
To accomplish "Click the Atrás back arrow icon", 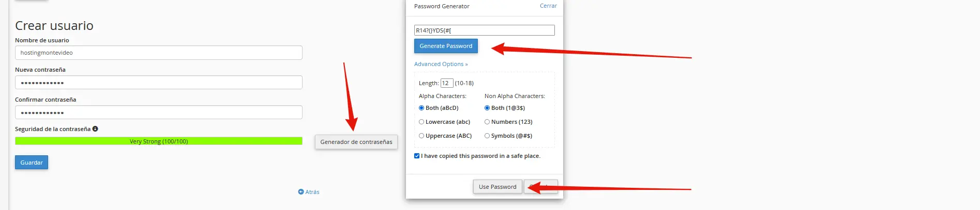I will (301, 192).
